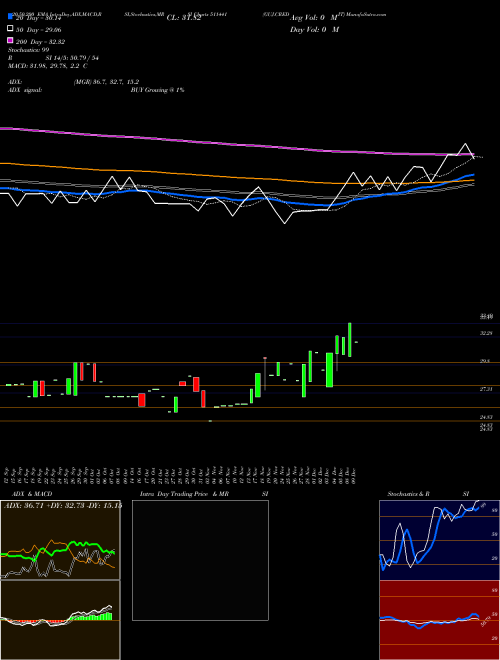This screenshot has width=500, height=660.
Task: Click the 'Avg Vol: 0 M' label
Action: tap(314, 18)
